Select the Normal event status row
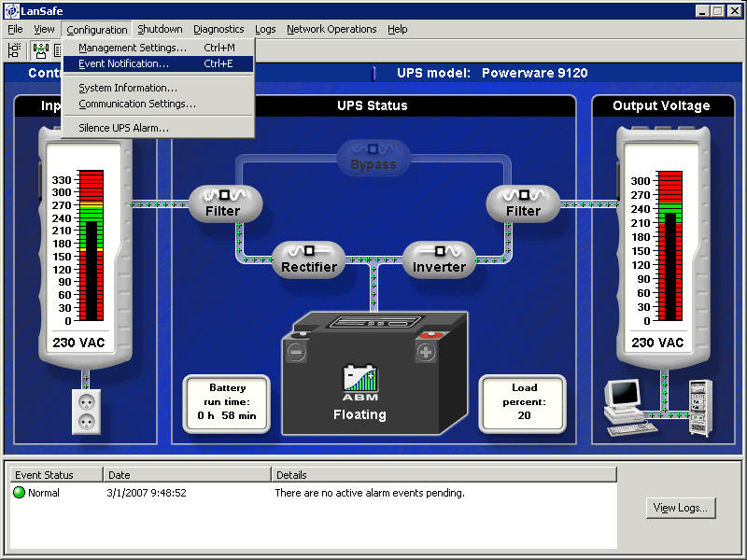Image resolution: width=747 pixels, height=560 pixels. [x=314, y=493]
